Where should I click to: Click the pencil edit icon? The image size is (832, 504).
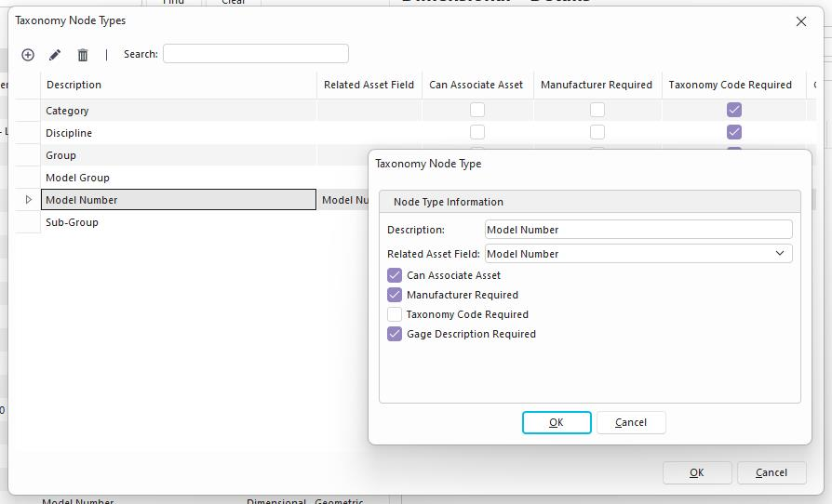pyautogui.click(x=55, y=55)
